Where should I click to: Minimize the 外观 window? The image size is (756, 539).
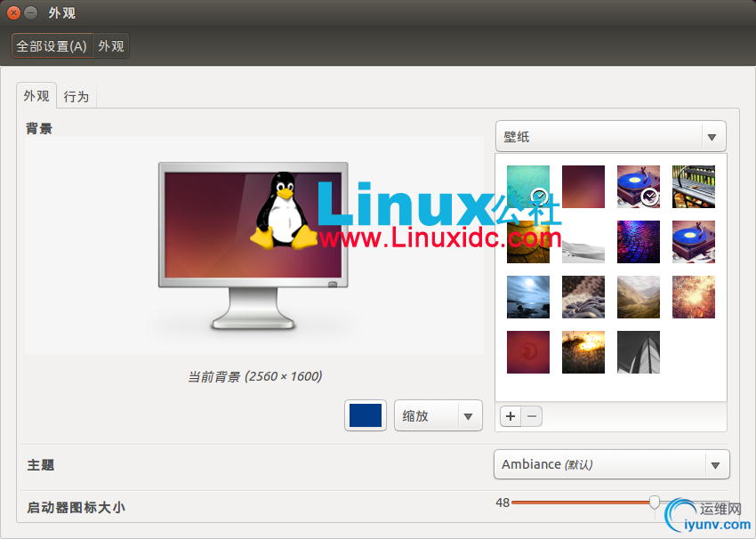pyautogui.click(x=30, y=12)
